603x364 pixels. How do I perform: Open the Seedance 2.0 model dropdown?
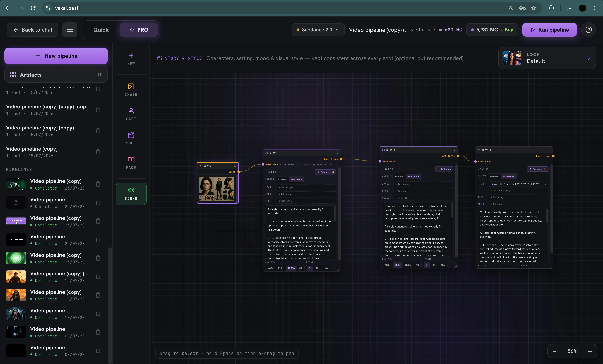(x=318, y=30)
